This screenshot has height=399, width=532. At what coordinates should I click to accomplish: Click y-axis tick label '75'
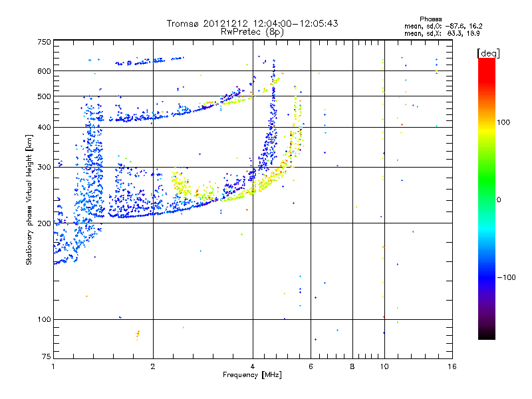tap(47, 356)
